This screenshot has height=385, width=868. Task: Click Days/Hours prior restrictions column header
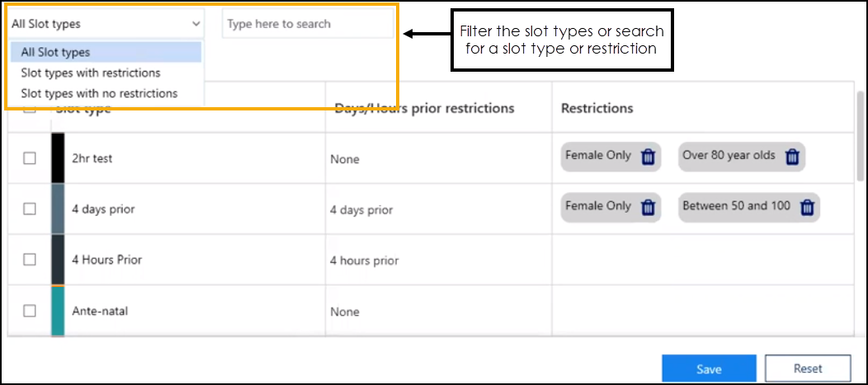pyautogui.click(x=422, y=108)
